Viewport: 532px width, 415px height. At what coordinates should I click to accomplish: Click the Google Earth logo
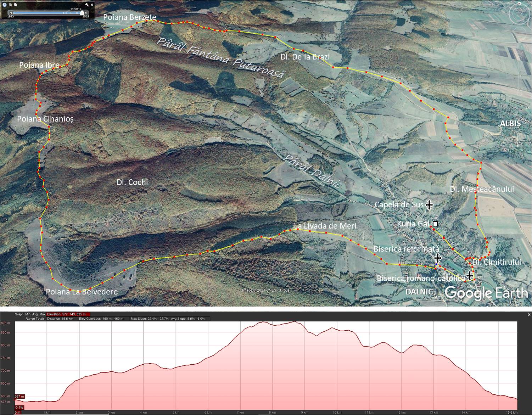coord(486,293)
